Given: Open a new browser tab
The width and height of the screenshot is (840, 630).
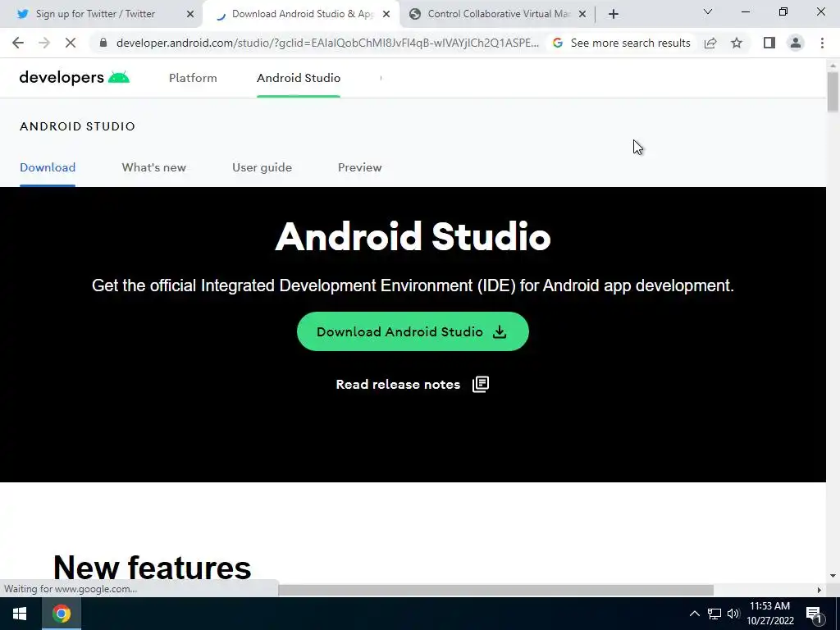Looking at the screenshot, I should 614,14.
